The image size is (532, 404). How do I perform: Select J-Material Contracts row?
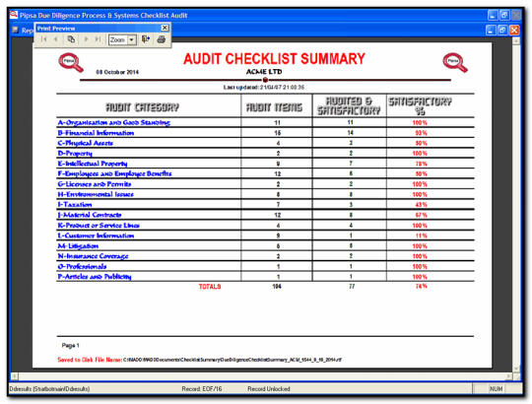[x=265, y=215]
